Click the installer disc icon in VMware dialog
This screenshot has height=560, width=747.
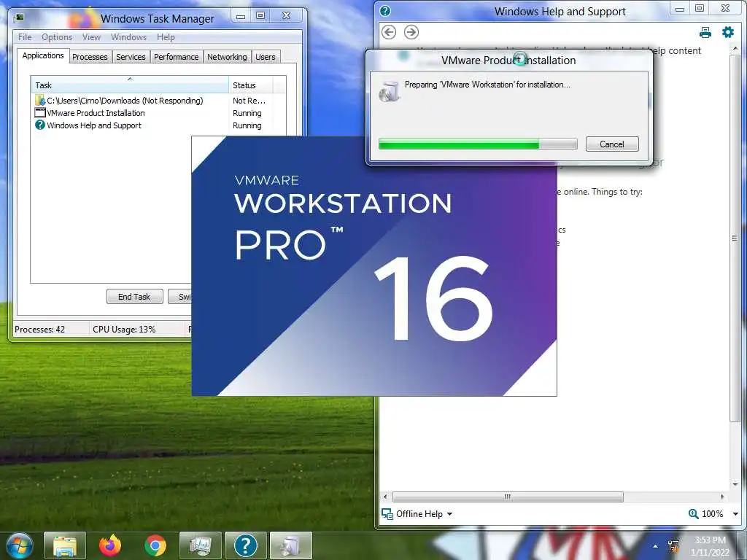tap(390, 91)
